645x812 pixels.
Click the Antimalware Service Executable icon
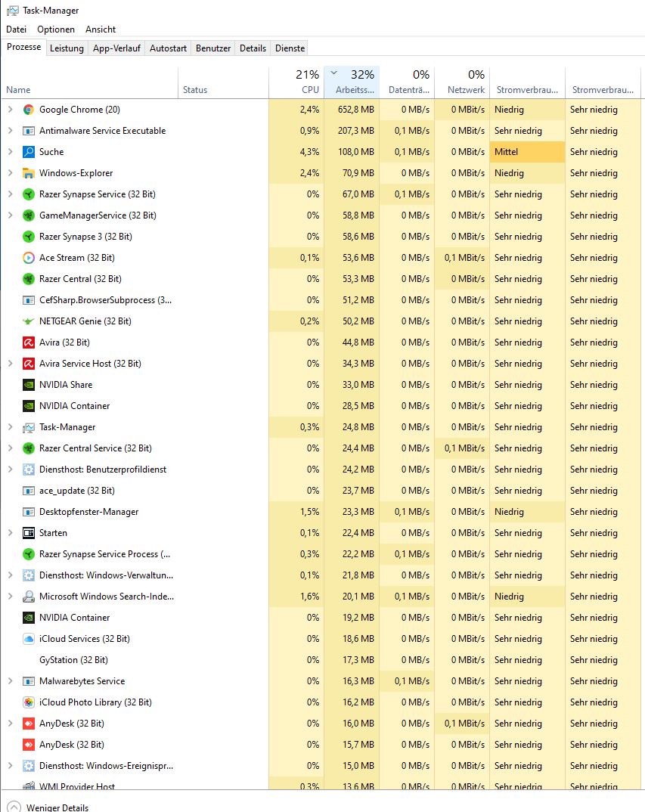[x=29, y=131]
